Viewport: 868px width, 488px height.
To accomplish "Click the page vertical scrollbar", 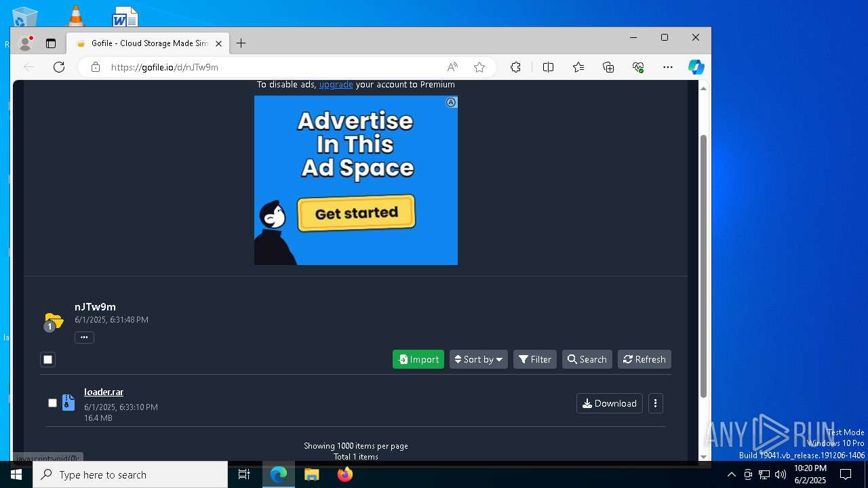I will (703, 266).
